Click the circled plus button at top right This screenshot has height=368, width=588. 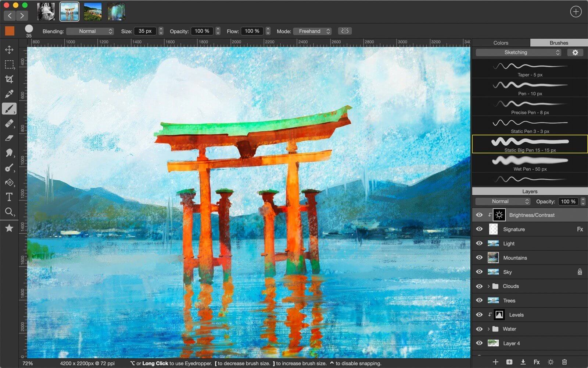pos(576,11)
